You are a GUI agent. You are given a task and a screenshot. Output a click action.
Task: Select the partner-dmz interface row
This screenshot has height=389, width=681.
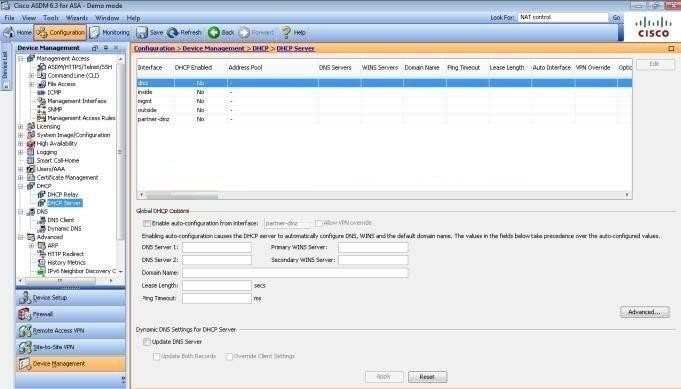pos(384,119)
